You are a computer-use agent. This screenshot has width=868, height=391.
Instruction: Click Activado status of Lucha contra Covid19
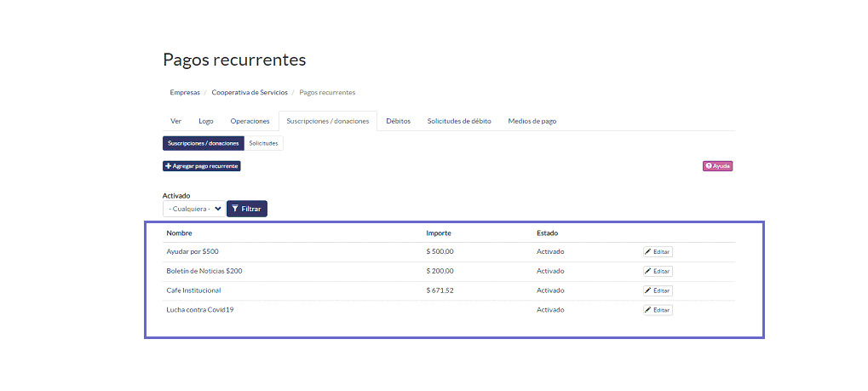(550, 309)
